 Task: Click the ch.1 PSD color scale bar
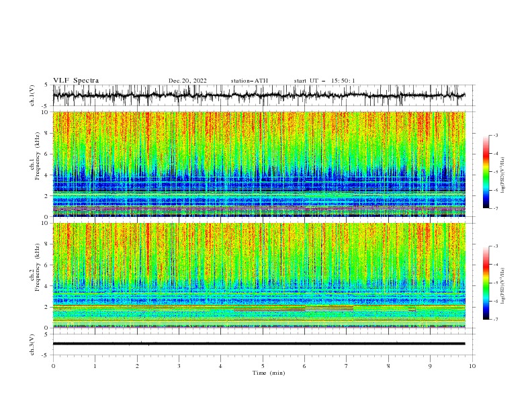click(486, 172)
